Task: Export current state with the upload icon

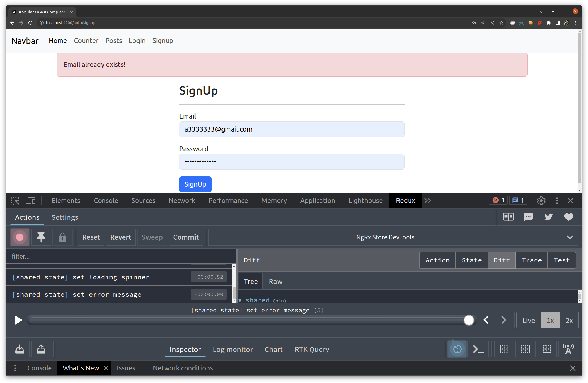Action: point(41,349)
